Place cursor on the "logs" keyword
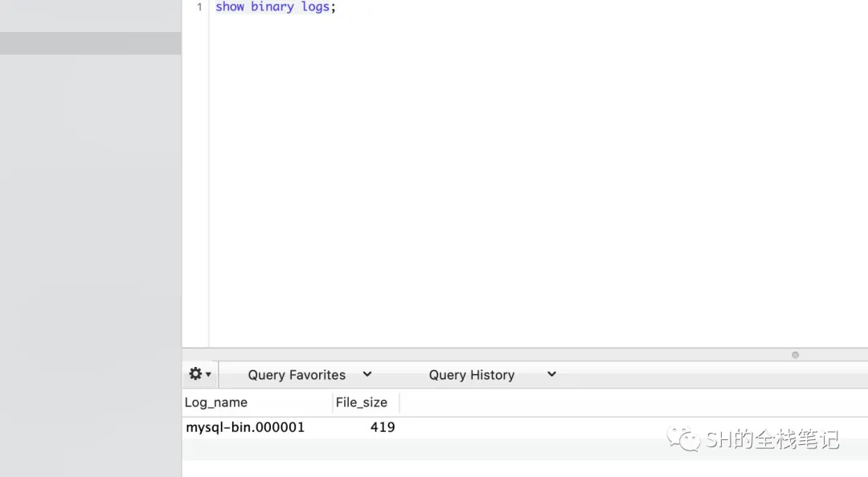This screenshot has width=868, height=477. point(315,7)
